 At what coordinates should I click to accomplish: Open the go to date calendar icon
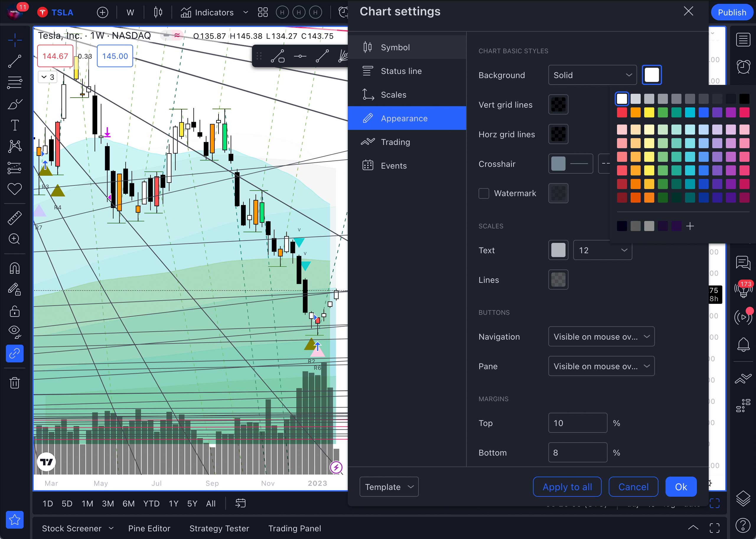tap(240, 503)
